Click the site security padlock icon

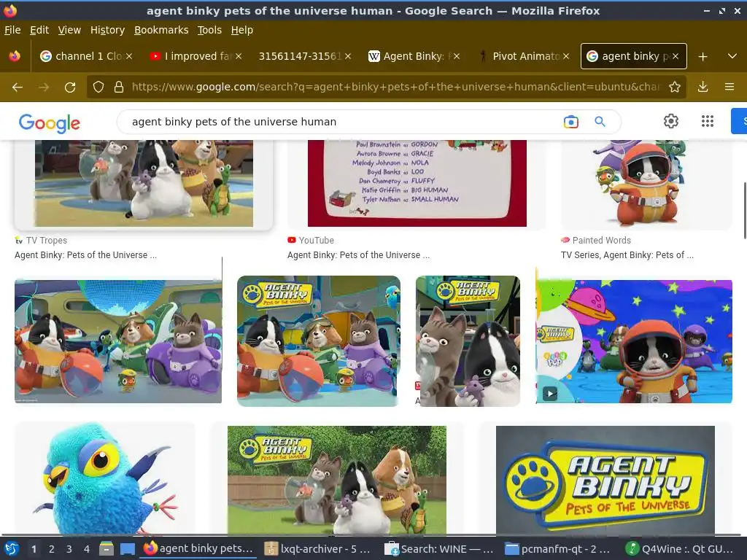pyautogui.click(x=119, y=87)
